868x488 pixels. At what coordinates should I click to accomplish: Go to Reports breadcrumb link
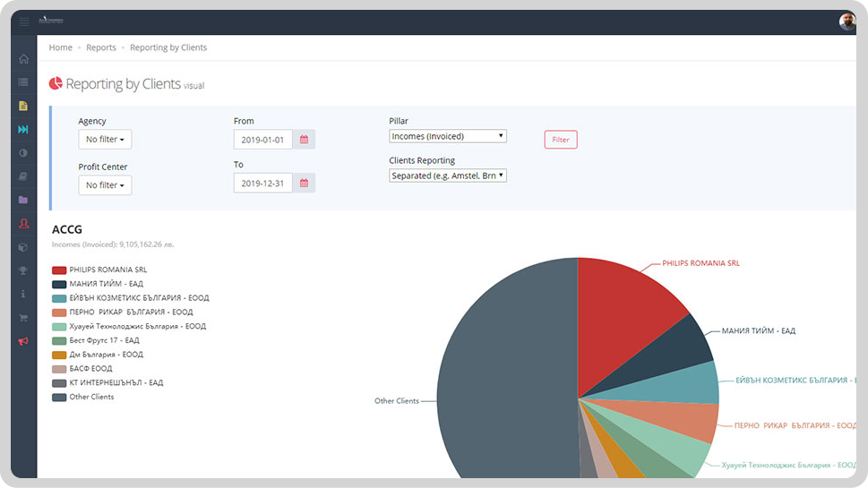[100, 47]
